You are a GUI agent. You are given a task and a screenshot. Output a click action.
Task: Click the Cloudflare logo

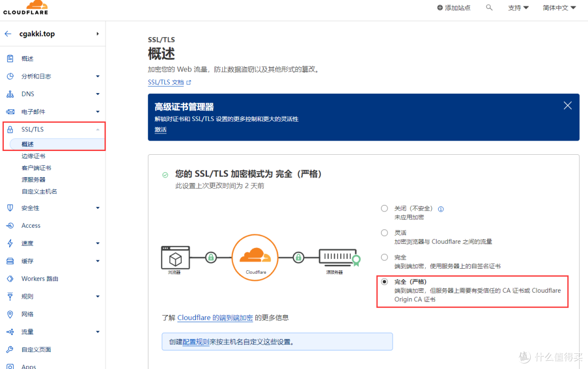point(26,8)
